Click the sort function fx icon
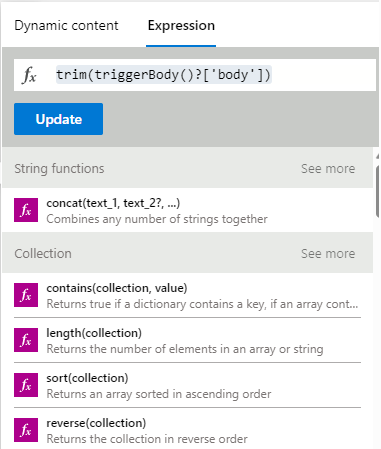The image size is (381, 449). 26,385
